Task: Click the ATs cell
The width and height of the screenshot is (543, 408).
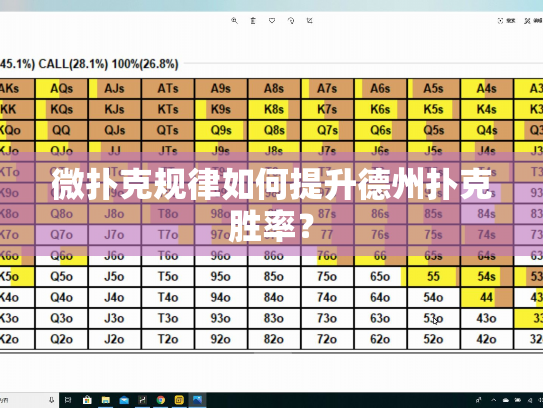Action: pos(168,89)
